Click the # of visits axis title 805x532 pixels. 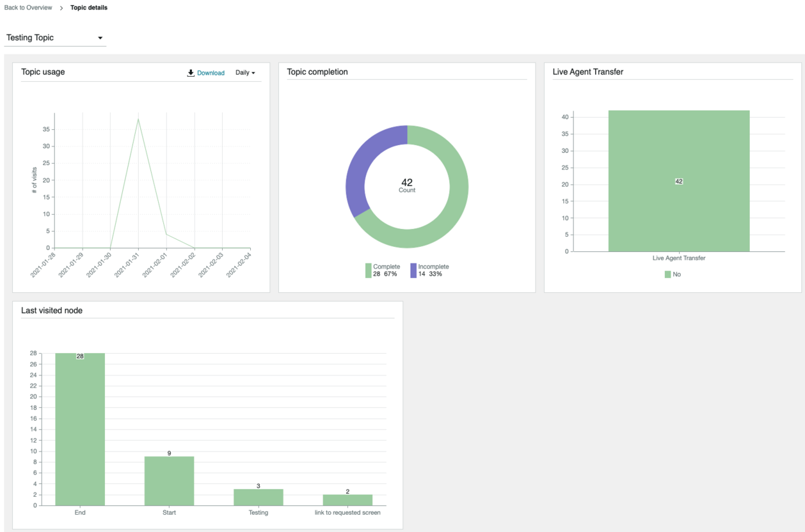[x=34, y=180]
